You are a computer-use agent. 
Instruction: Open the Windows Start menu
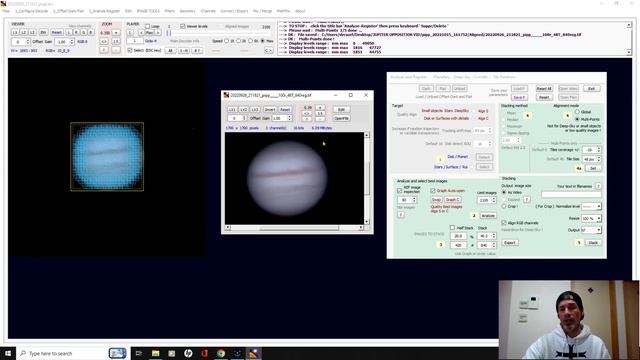tap(8, 353)
